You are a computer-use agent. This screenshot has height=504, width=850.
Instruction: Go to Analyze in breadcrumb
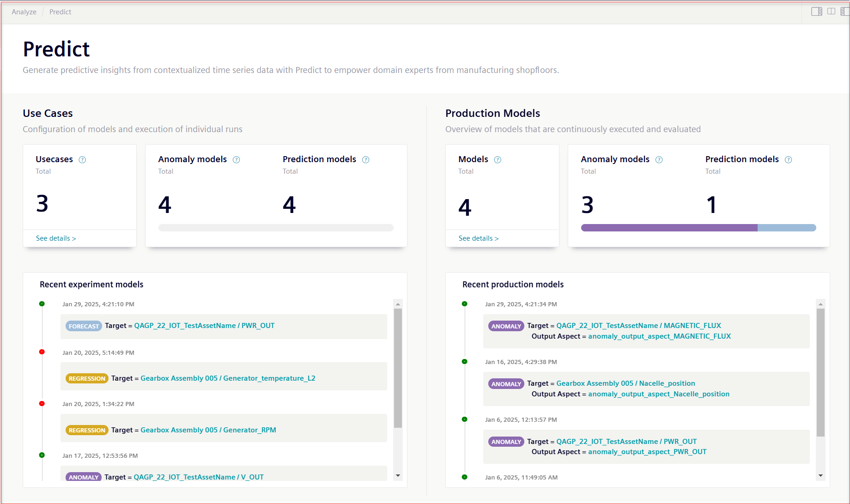coord(24,12)
